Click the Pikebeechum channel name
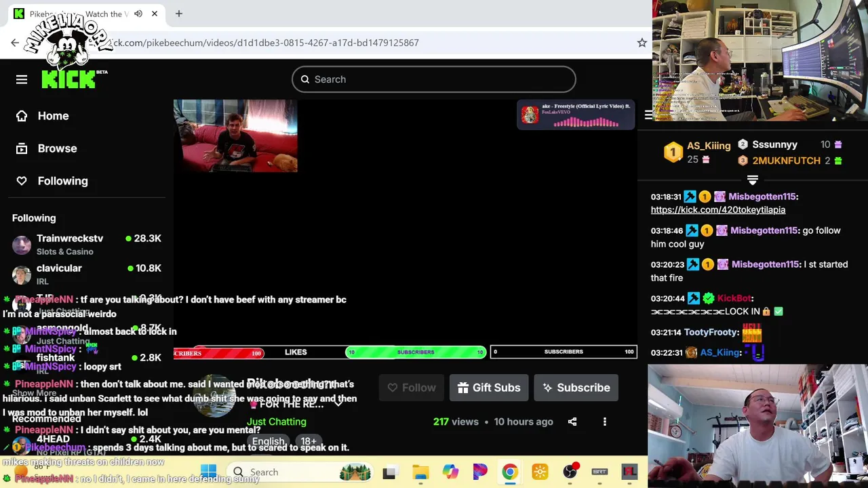The image size is (868, 488). 292,385
